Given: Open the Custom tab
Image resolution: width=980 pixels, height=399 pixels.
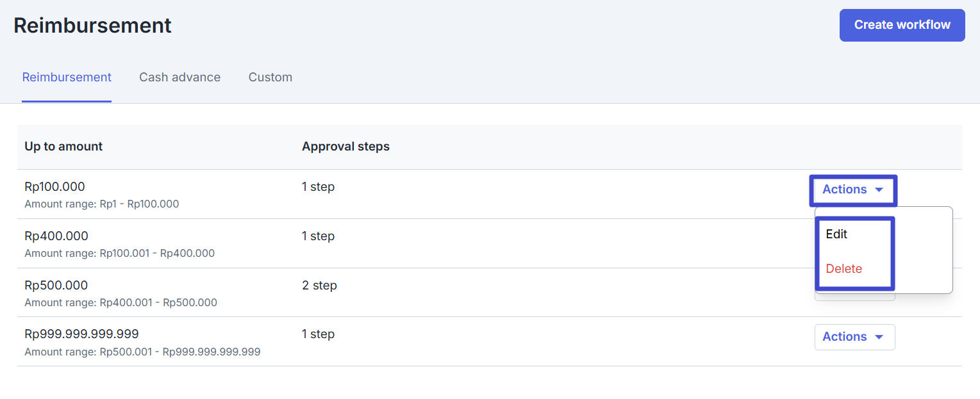Looking at the screenshot, I should pyautogui.click(x=270, y=77).
